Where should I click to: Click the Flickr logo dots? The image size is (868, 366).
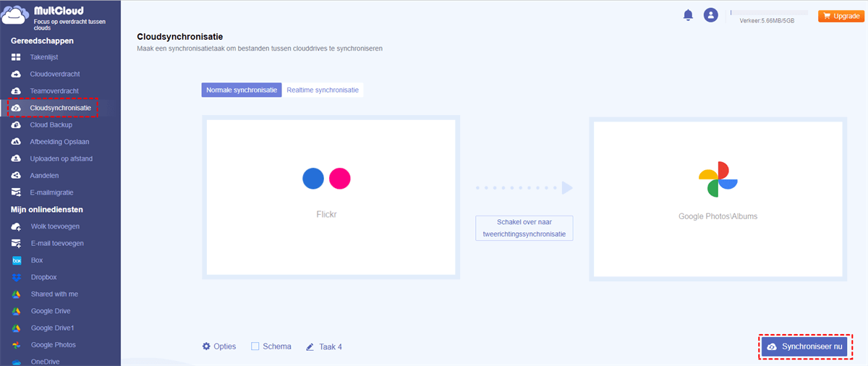click(326, 179)
